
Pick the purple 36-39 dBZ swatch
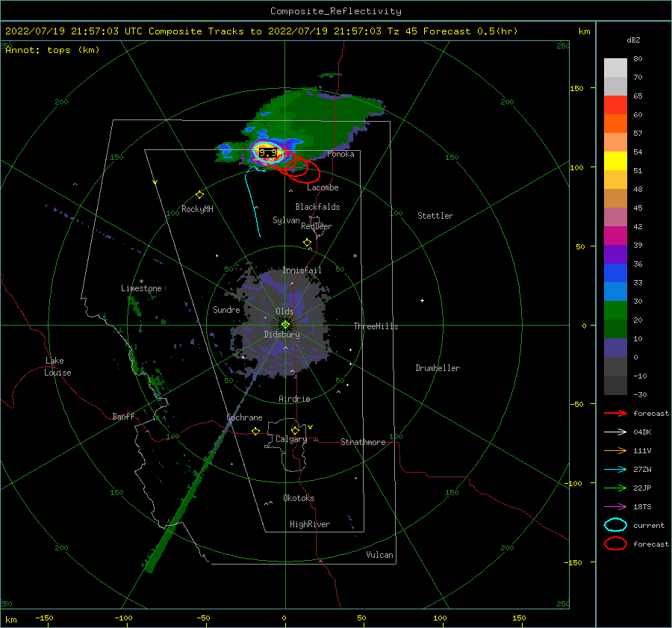pos(615,255)
